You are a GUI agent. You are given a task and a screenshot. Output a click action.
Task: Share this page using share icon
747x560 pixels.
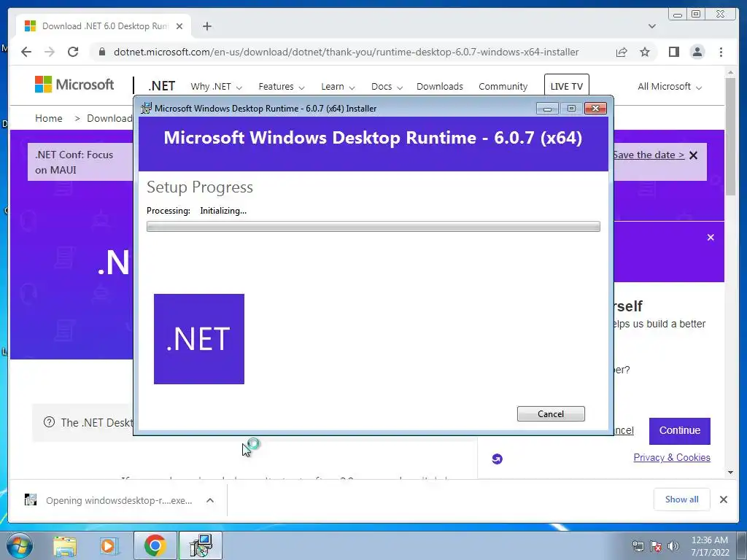coord(622,52)
